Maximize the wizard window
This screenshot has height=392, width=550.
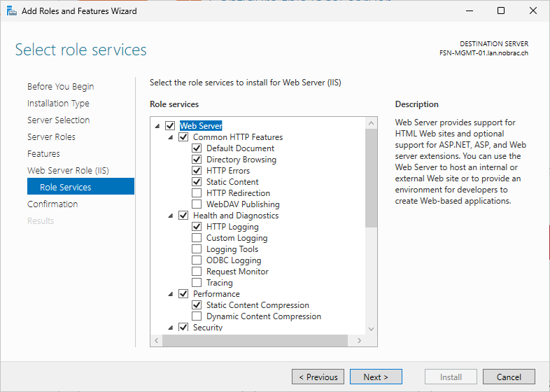(501, 11)
